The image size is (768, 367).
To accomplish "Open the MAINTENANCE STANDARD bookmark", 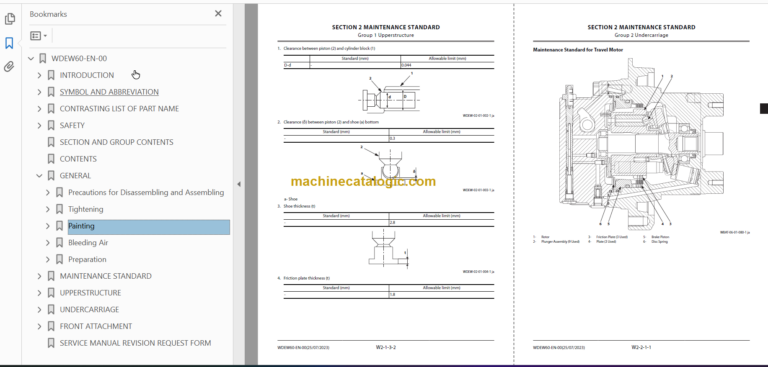I will click(x=105, y=276).
